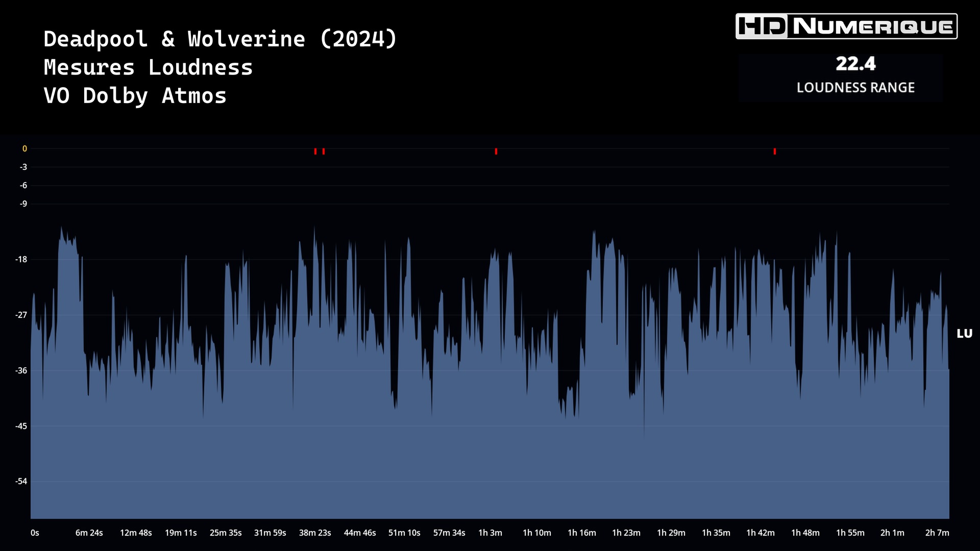
Task: Click the 12m 48s time label
Action: coord(136,533)
